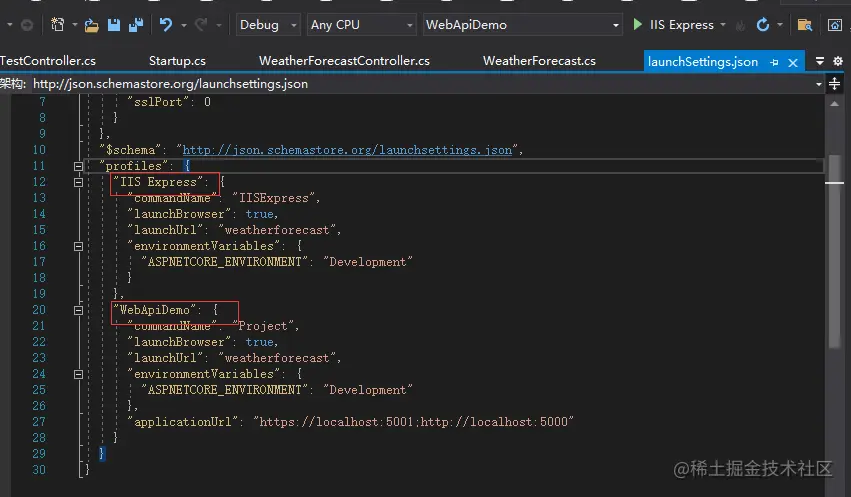Click launchBrowser true on line 22
851x497 pixels.
[261, 342]
